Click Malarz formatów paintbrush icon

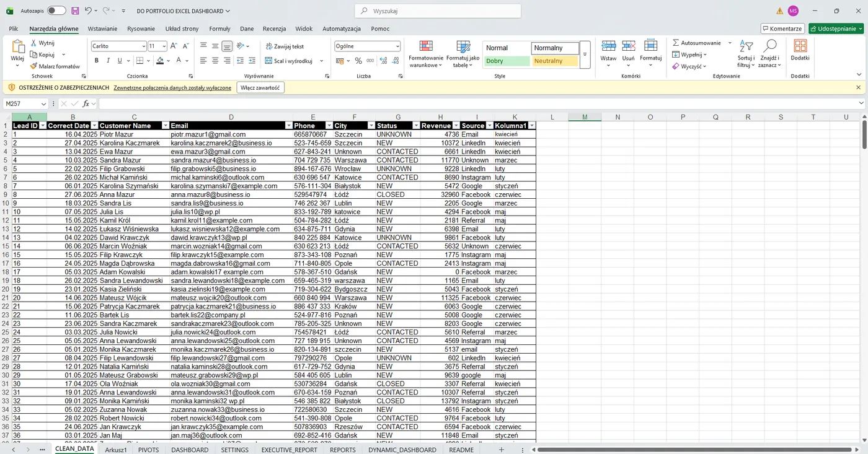coord(33,66)
